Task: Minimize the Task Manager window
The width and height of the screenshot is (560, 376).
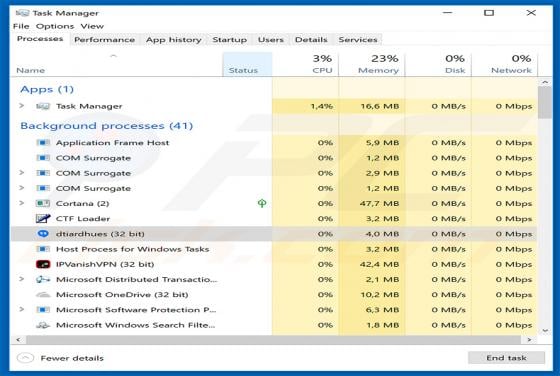Action: click(448, 12)
